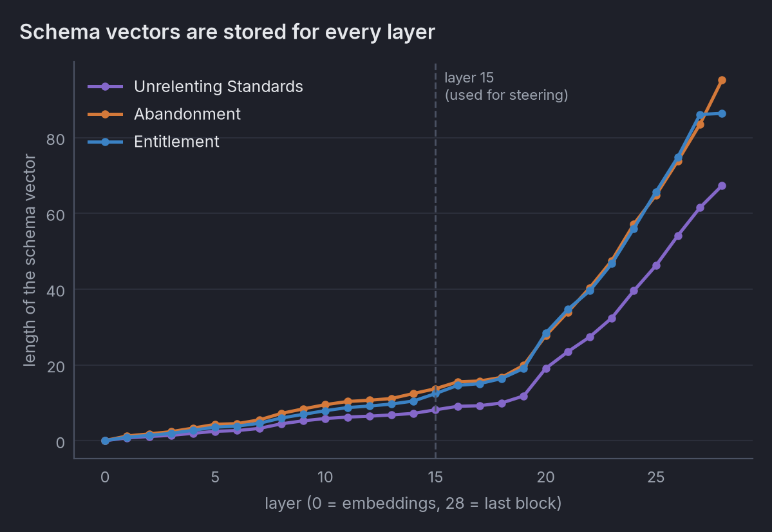Click the purple point at layer 19
This screenshot has width=772, height=532.
(x=523, y=396)
